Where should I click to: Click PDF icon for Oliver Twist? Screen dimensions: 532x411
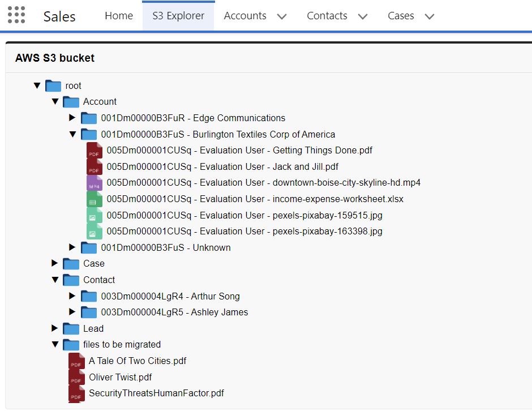pyautogui.click(x=76, y=378)
